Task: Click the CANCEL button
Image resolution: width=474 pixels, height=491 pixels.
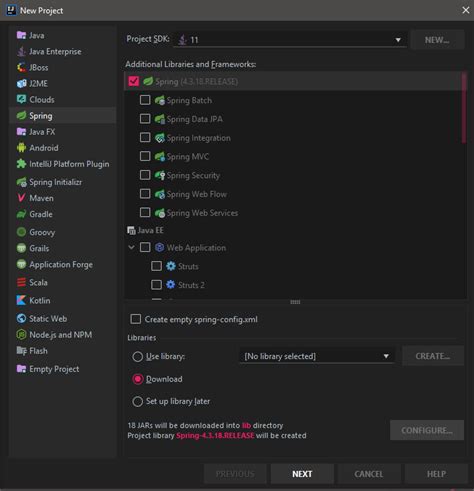Action: (x=369, y=474)
